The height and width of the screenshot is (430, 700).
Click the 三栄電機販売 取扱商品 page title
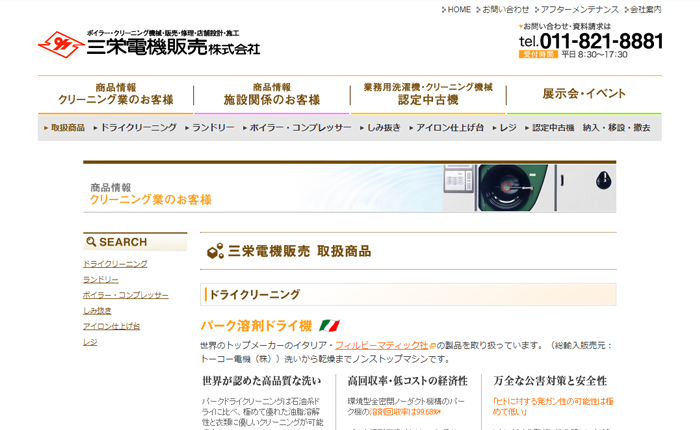pyautogui.click(x=300, y=251)
